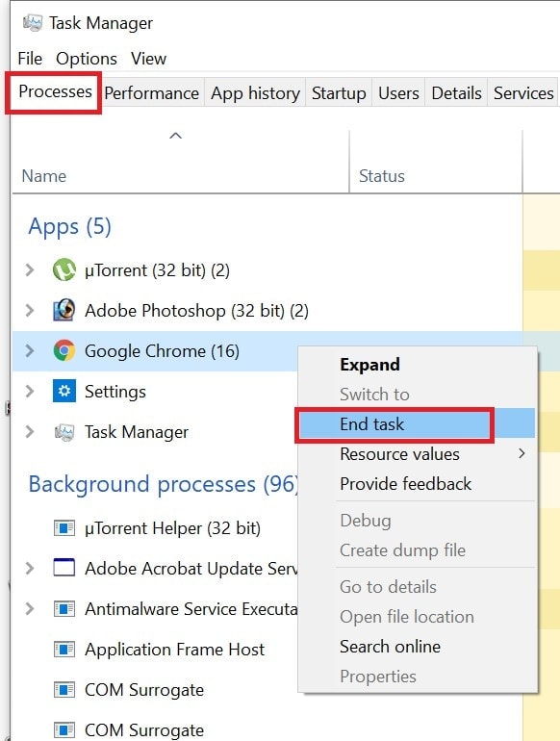The height and width of the screenshot is (741, 560).
Task: Switch to the Users tab
Action: [398, 93]
